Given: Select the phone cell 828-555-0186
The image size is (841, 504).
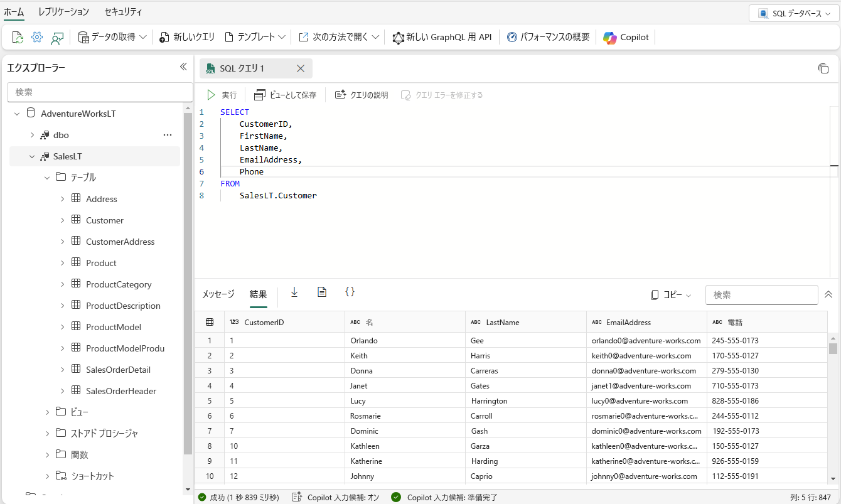Looking at the screenshot, I should tap(767, 401).
